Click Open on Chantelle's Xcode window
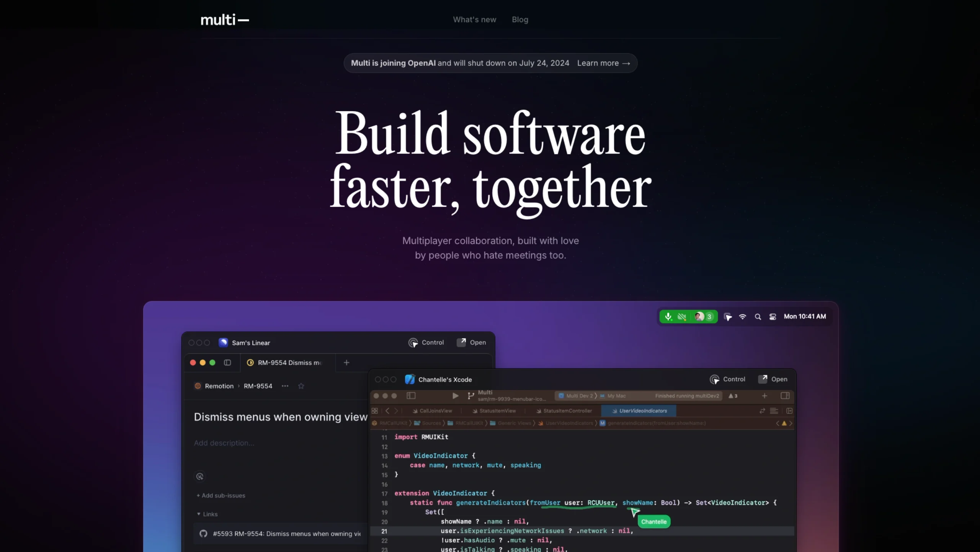980x552 pixels. click(773, 379)
